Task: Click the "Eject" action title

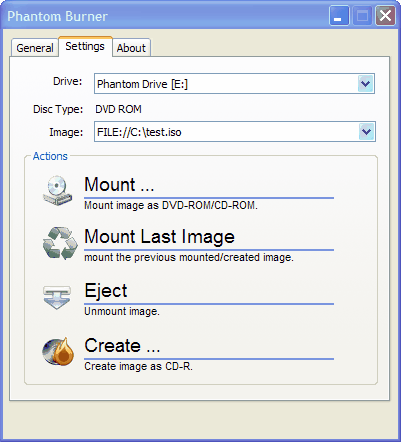Action: pyautogui.click(x=106, y=291)
